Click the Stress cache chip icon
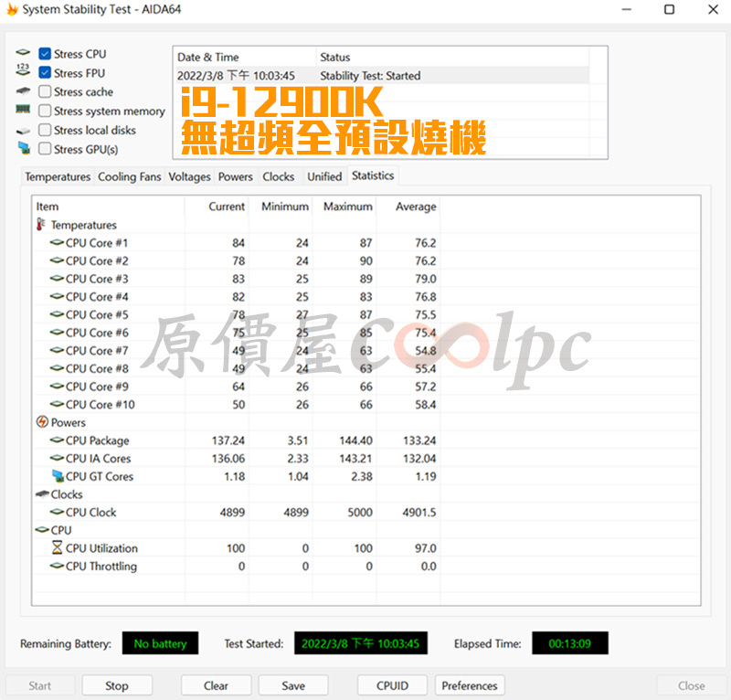731x700 pixels. tap(23, 90)
